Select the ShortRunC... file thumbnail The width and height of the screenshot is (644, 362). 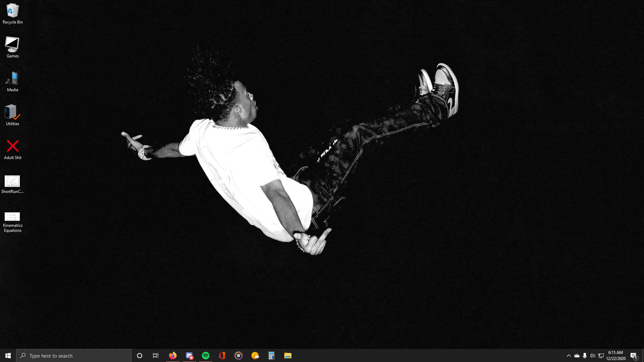tap(12, 184)
